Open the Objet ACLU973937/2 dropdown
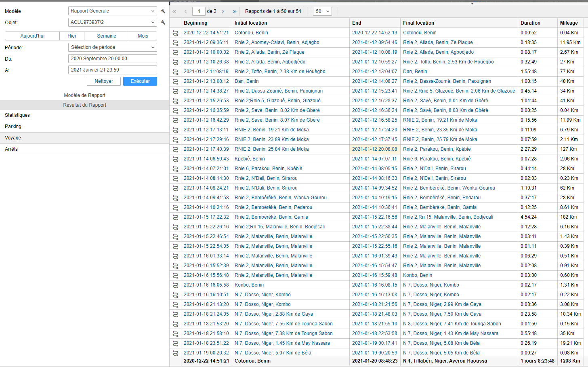Viewport: 588px width, 367px height. (x=112, y=22)
